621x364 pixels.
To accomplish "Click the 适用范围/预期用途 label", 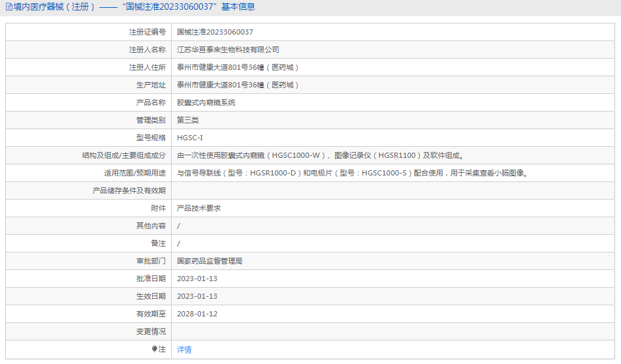I will pyautogui.click(x=135, y=173).
